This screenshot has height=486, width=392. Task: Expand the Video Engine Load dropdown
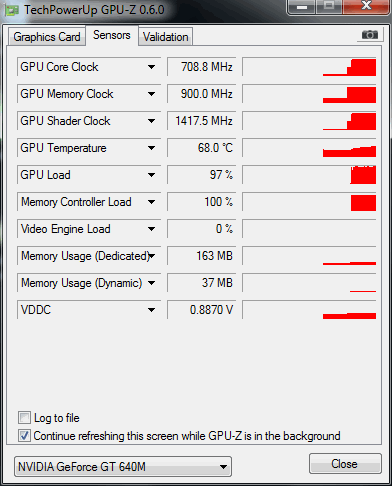[152, 229]
